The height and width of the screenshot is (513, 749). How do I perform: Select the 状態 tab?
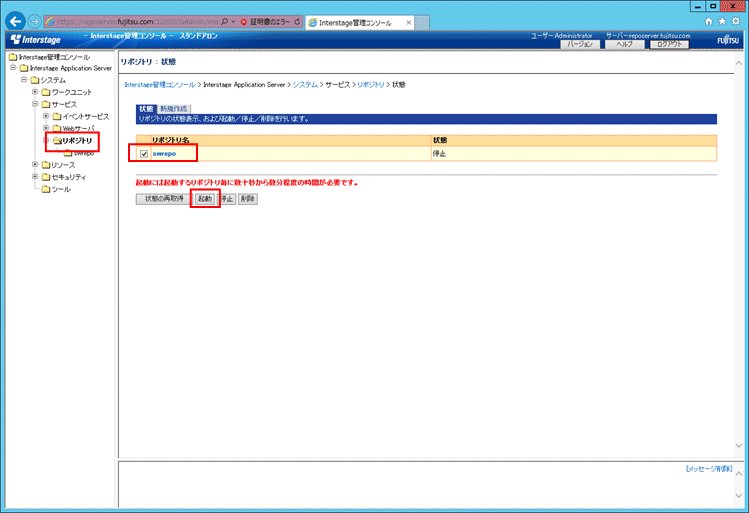(146, 109)
